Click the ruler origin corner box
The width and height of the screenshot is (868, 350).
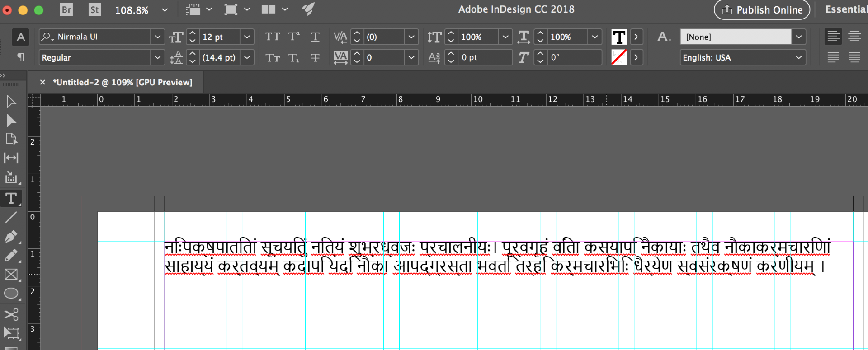(x=34, y=100)
